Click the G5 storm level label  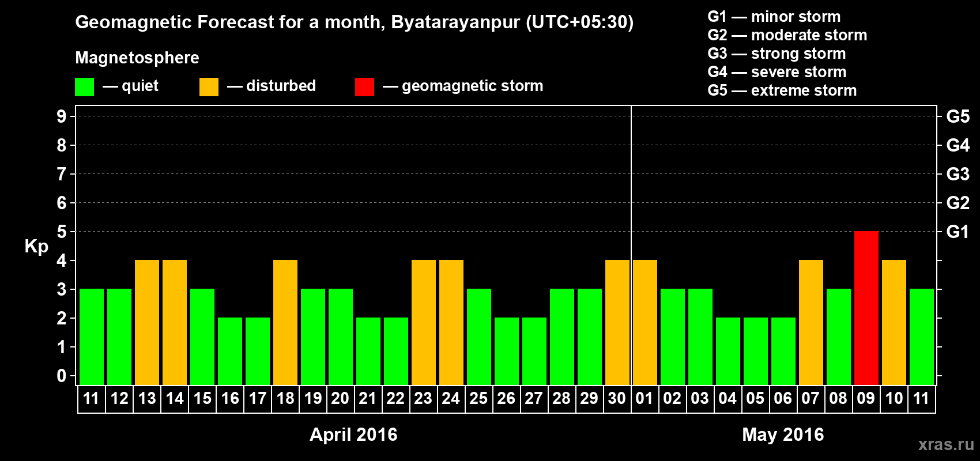pyautogui.click(x=958, y=116)
